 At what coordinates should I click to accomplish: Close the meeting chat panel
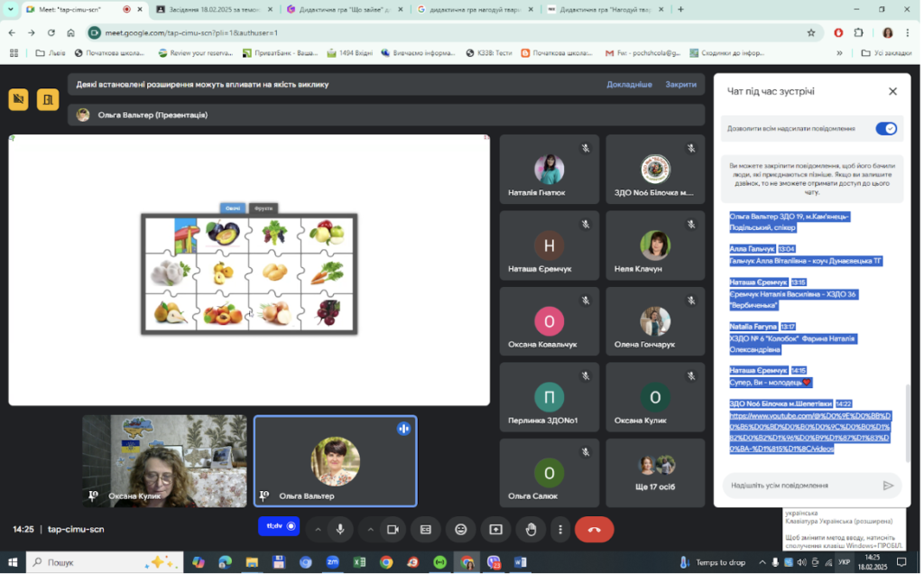coord(892,91)
